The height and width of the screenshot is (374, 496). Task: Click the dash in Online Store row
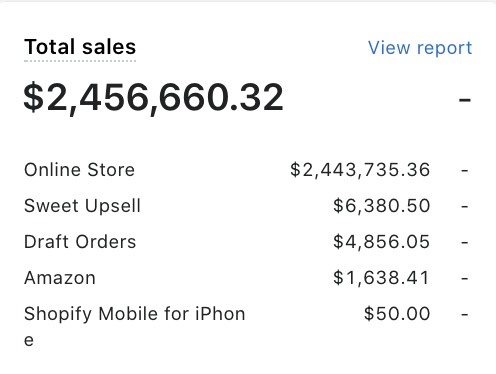[465, 171]
